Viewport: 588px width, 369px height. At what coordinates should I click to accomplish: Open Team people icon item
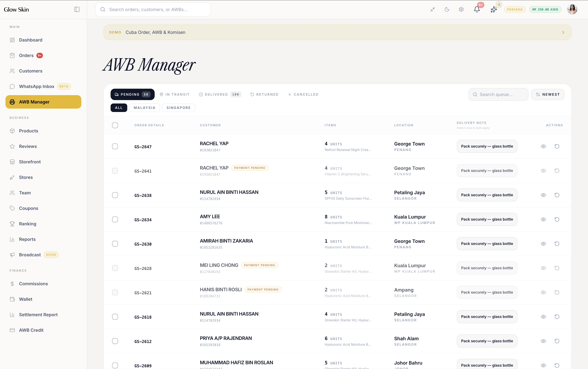point(43,193)
